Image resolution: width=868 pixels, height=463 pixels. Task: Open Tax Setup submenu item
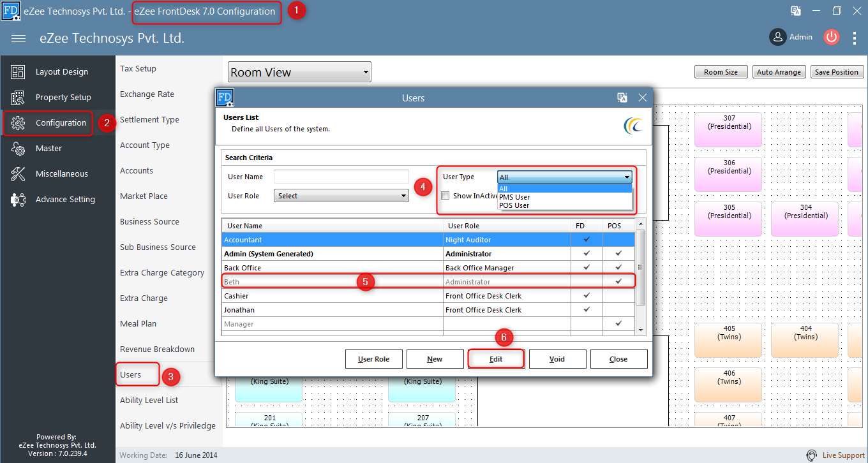[x=138, y=69]
